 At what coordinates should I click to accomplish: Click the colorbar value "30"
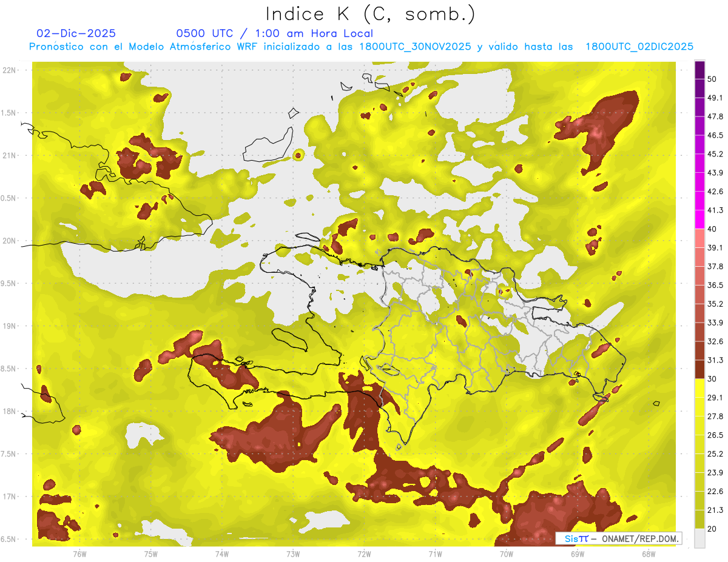(713, 379)
